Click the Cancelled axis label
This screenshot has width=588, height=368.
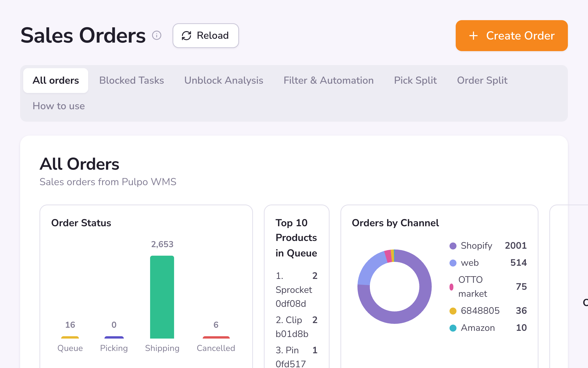coord(216,348)
